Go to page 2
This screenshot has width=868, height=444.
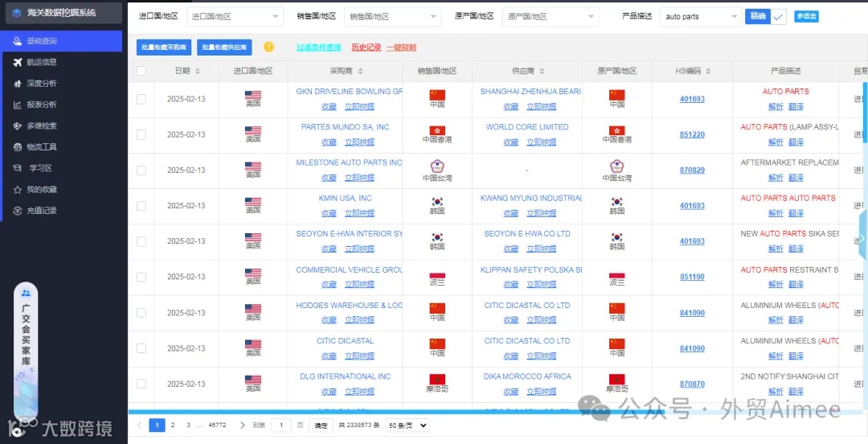pyautogui.click(x=173, y=425)
